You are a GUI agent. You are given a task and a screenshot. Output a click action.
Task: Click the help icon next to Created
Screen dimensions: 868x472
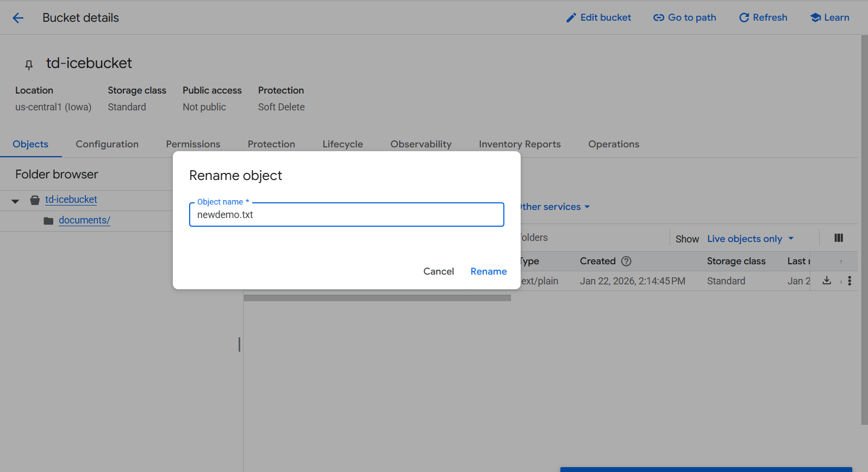pos(626,261)
